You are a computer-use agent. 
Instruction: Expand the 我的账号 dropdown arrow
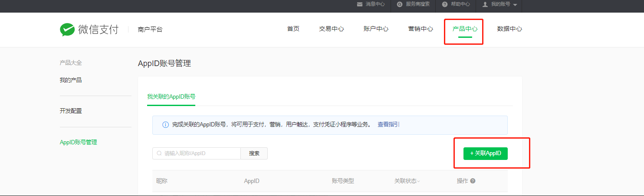click(515, 5)
